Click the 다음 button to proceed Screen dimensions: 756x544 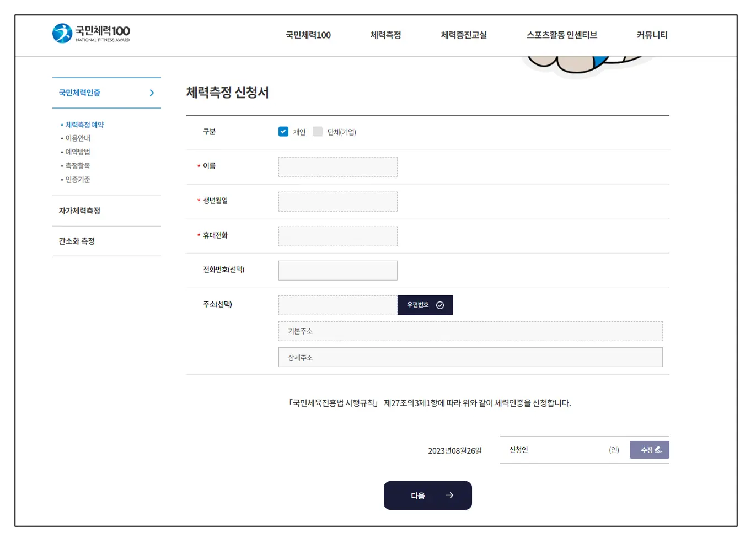[x=428, y=495]
